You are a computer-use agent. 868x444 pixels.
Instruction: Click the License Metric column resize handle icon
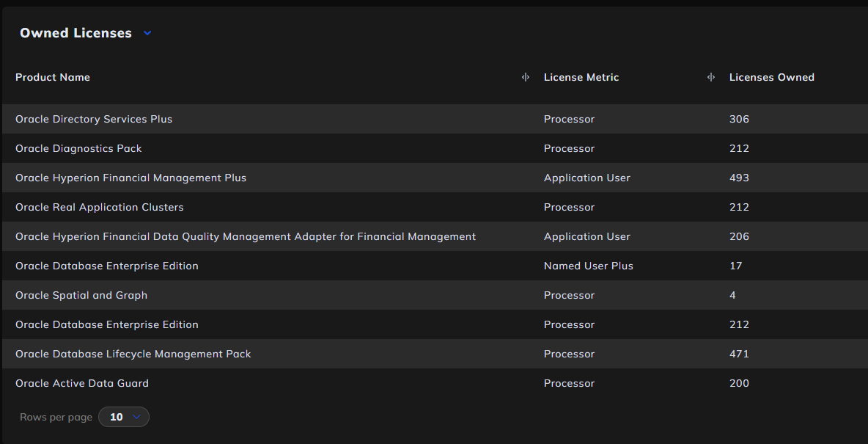[711, 78]
